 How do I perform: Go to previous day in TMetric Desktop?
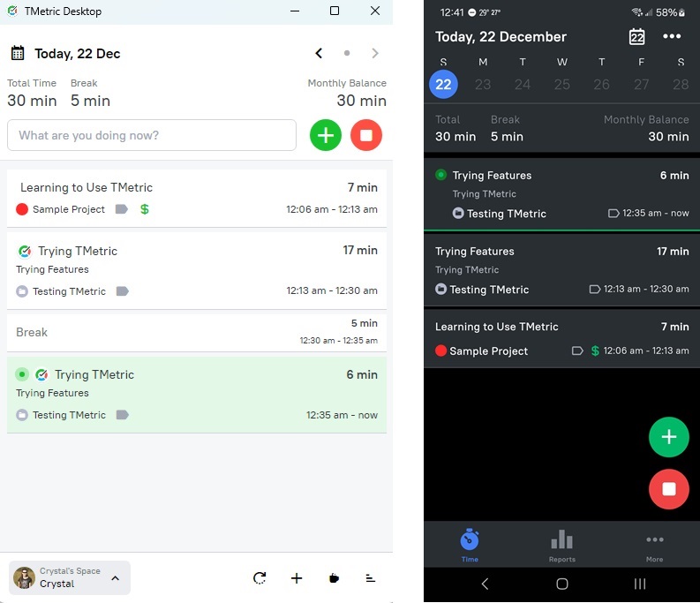[319, 53]
